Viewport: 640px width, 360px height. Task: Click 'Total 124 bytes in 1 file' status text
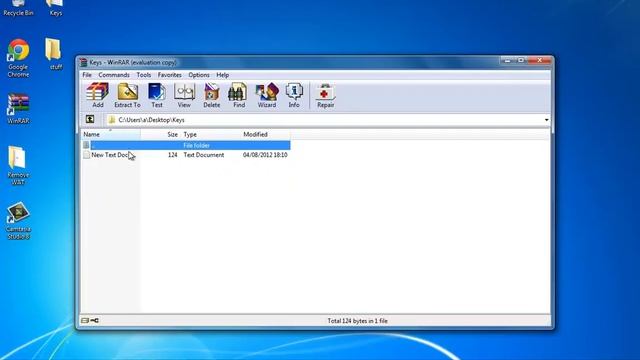click(x=358, y=321)
